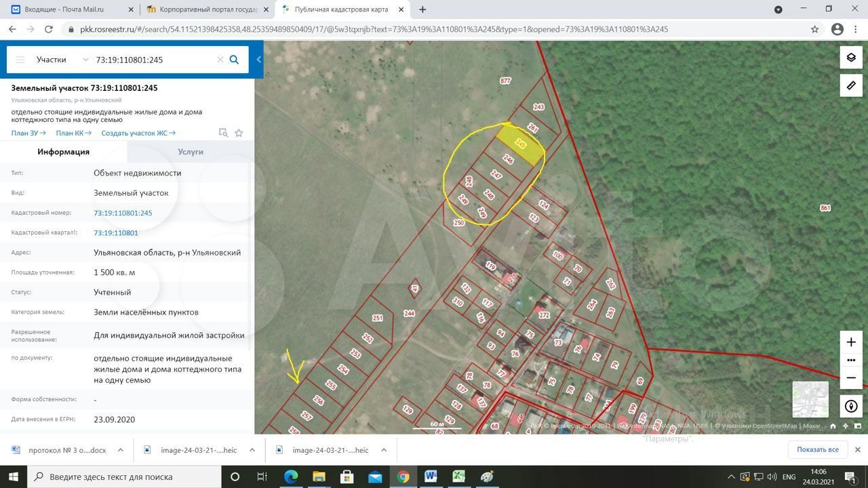868x488 pixels.
Task: Select the highlighted parcel 245 on the map
Action: tap(521, 144)
